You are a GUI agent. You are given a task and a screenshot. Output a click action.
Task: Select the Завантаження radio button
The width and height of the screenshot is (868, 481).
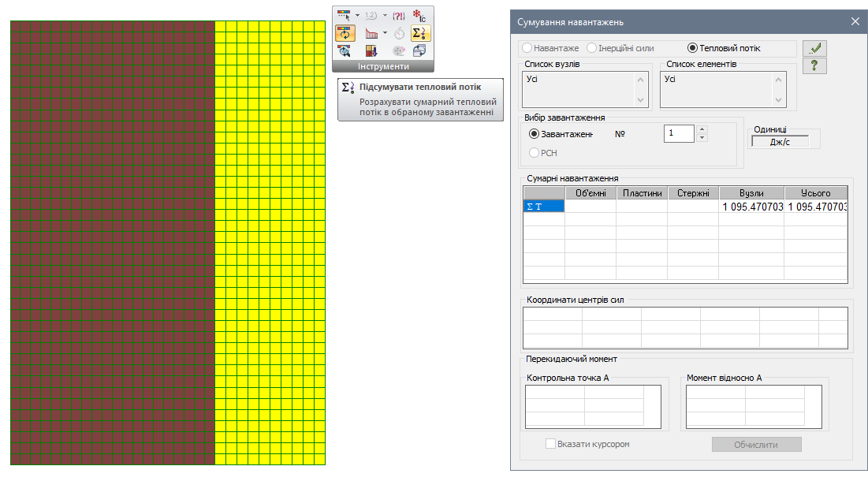535,134
